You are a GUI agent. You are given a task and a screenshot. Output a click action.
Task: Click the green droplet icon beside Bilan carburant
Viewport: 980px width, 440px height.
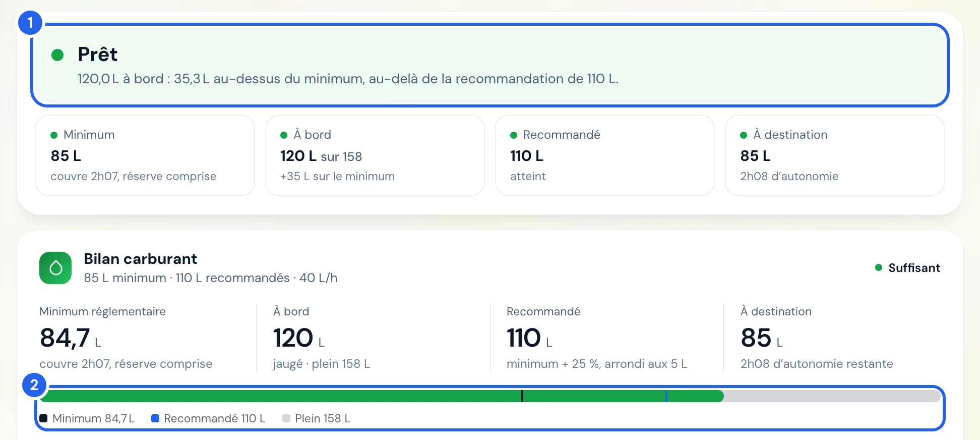tap(55, 268)
